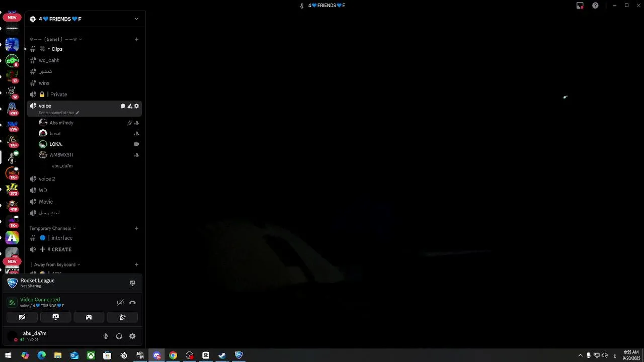Click the Video Connected status text

tap(40, 300)
